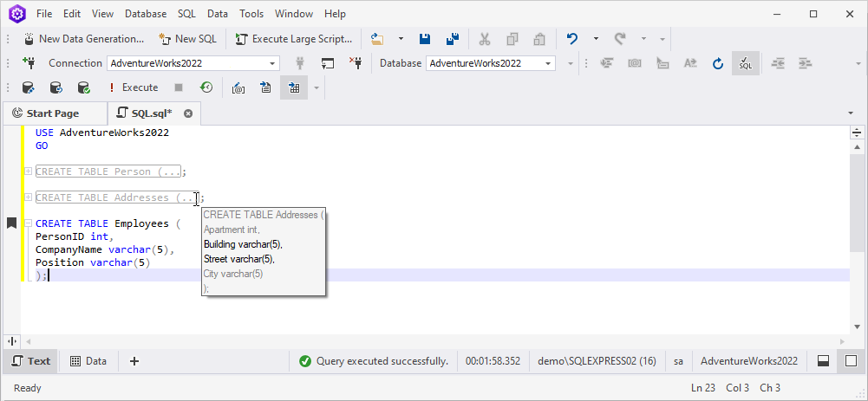Open the SQL menu

187,14
